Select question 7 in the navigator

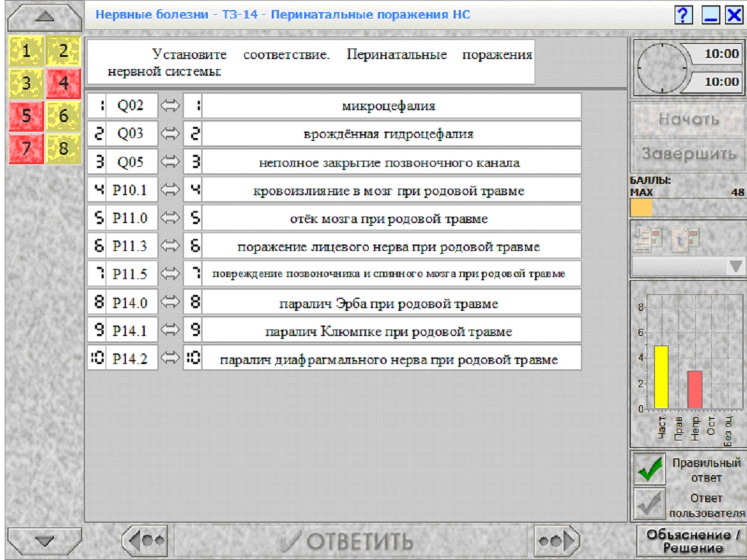tap(26, 148)
